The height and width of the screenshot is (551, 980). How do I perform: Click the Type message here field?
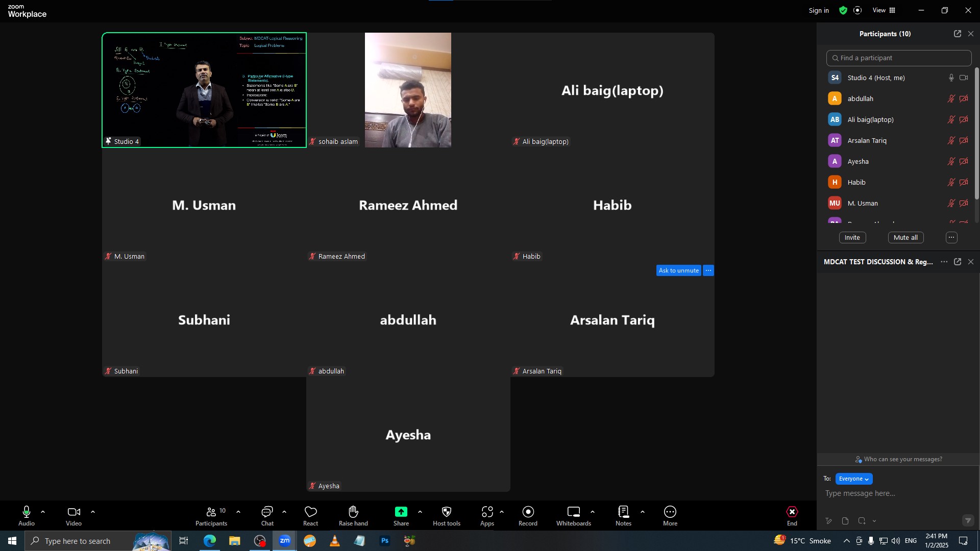click(898, 494)
